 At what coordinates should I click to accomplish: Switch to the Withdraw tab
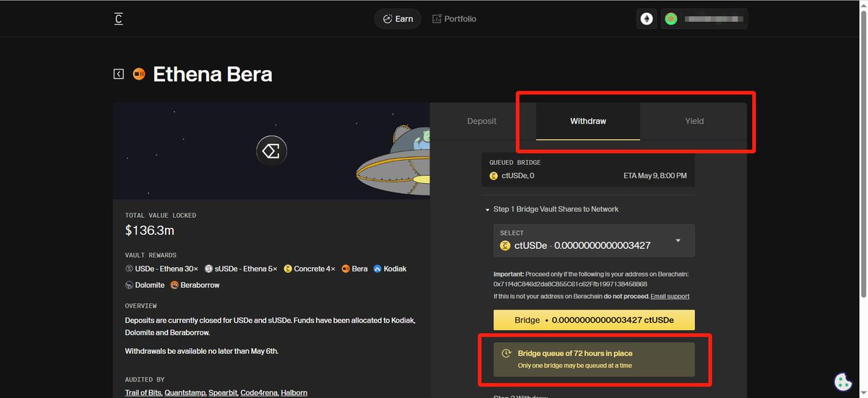[588, 121]
